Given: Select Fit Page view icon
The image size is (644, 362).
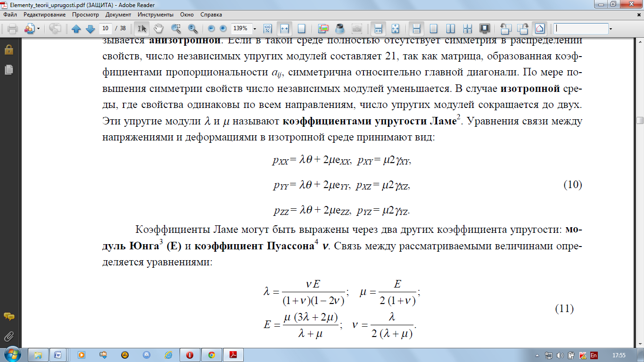Looking at the screenshot, I should pos(302,28).
